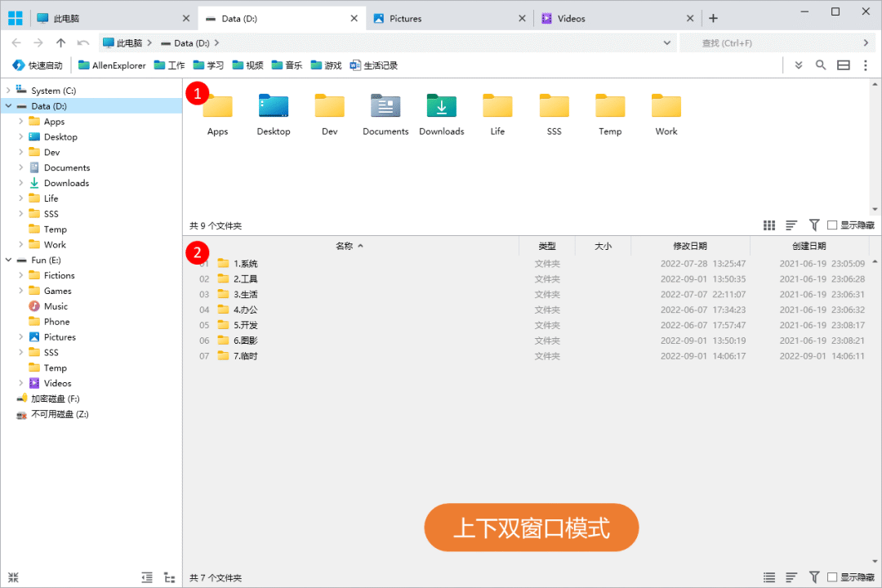
Task: Open the search (Ctrl+F) icon on toolbar
Action: click(x=821, y=65)
